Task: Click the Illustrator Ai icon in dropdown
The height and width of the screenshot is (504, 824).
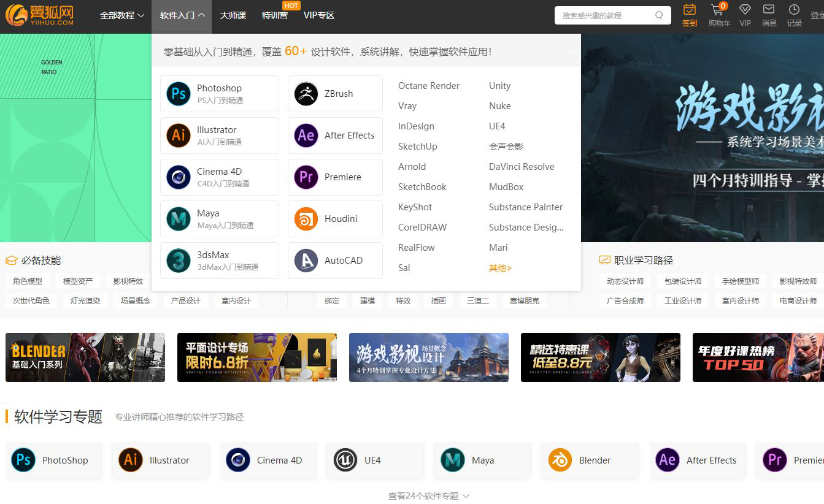Action: [179, 136]
